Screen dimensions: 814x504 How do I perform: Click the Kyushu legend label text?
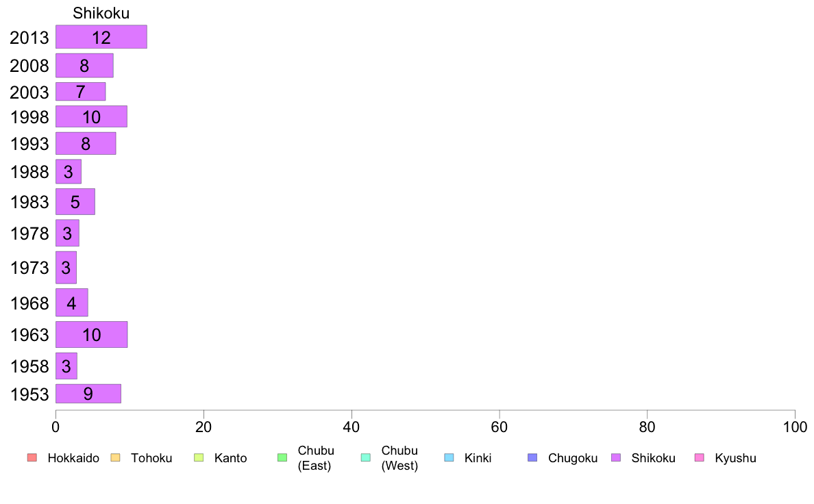(x=736, y=458)
